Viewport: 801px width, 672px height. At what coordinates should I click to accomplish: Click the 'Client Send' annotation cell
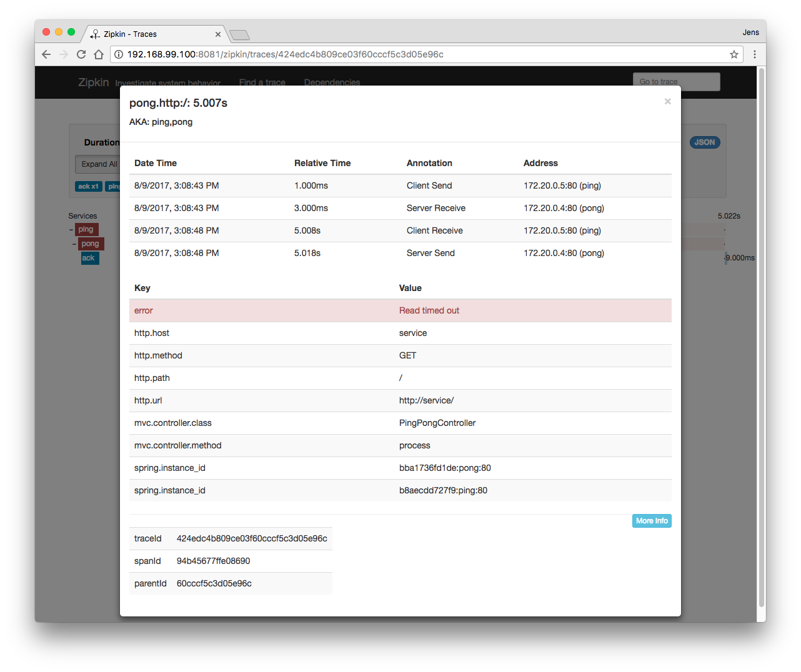tap(429, 185)
